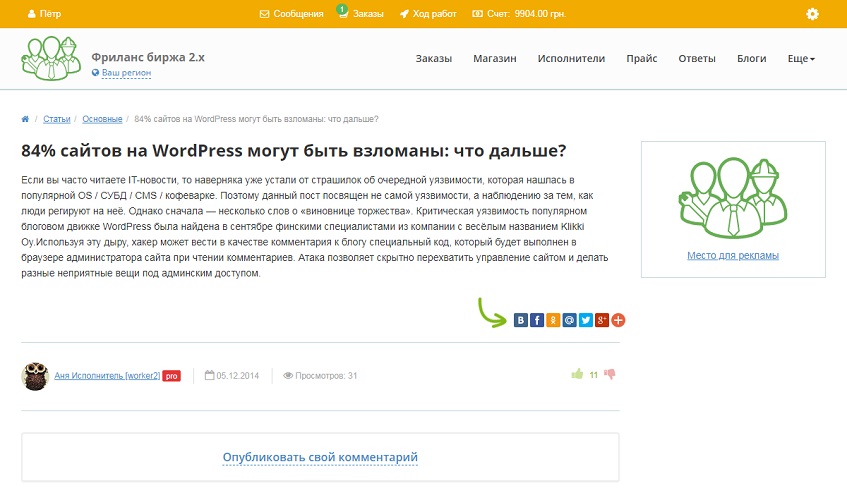Expand the Еще dropdown menu
The width and height of the screenshot is (847, 500).
point(801,58)
